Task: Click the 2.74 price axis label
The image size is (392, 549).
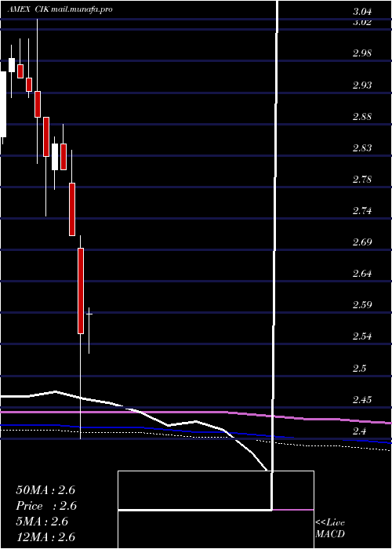Action: click(362, 211)
